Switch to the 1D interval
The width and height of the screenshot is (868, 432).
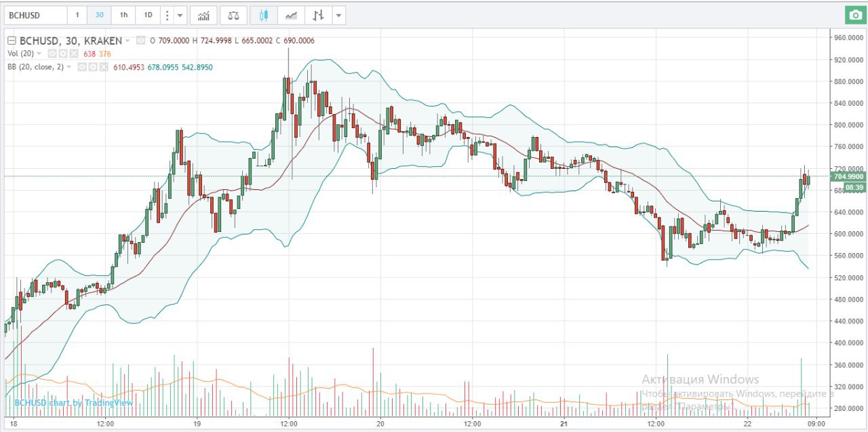click(146, 15)
